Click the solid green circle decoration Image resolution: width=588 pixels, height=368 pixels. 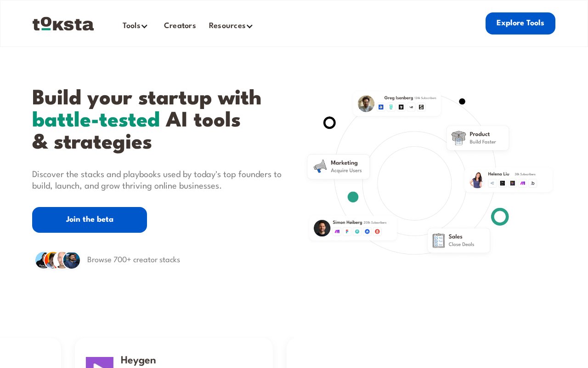click(x=353, y=197)
